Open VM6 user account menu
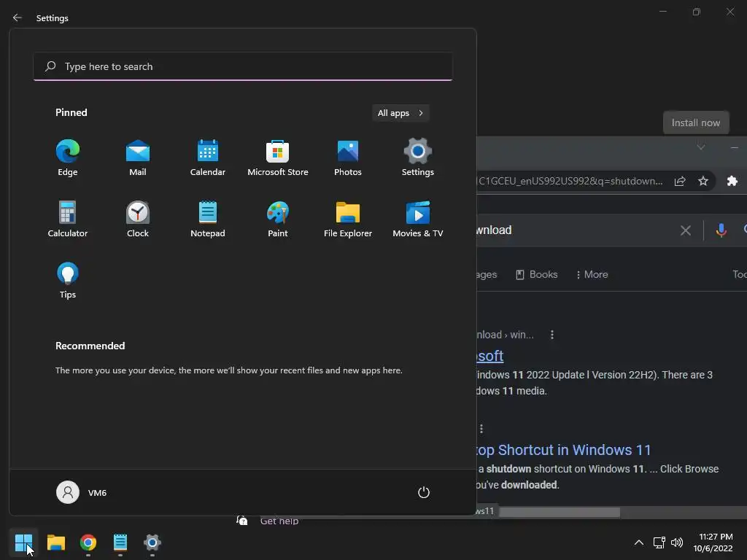 click(82, 492)
